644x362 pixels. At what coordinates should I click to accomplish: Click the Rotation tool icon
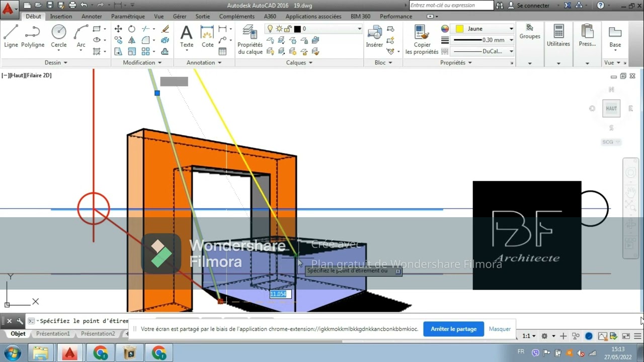132,29
